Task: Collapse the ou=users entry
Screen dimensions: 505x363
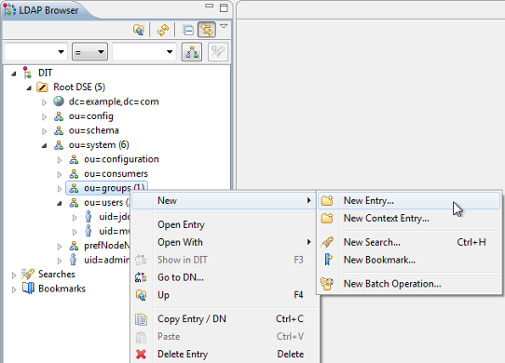Action: 60,203
